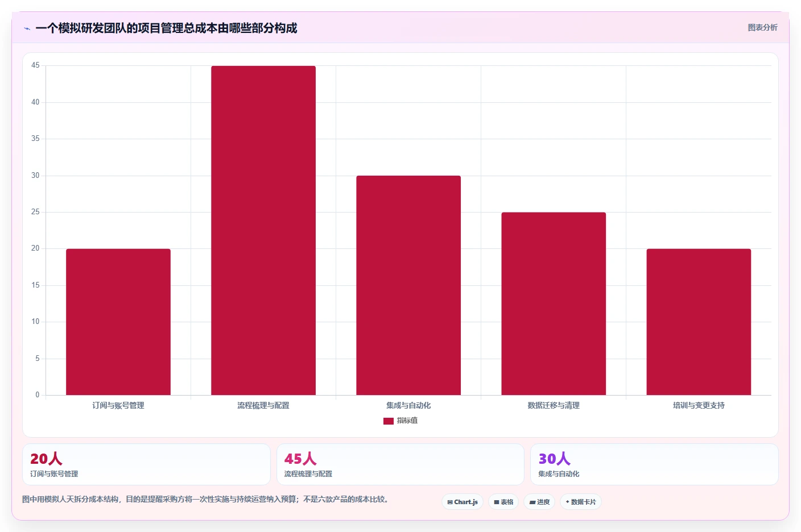Click the 数据卡片 tag
Screen dimensions: 801x532
pyautogui.click(x=581, y=502)
